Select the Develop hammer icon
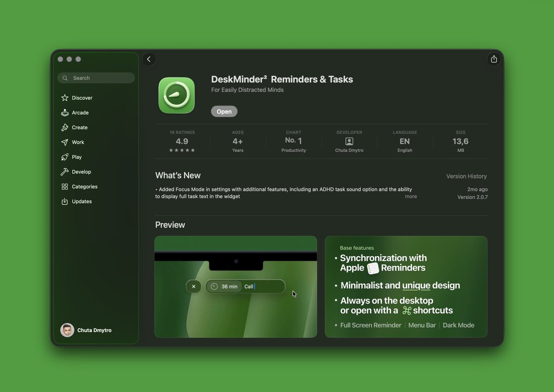The image size is (554, 392). [65, 172]
